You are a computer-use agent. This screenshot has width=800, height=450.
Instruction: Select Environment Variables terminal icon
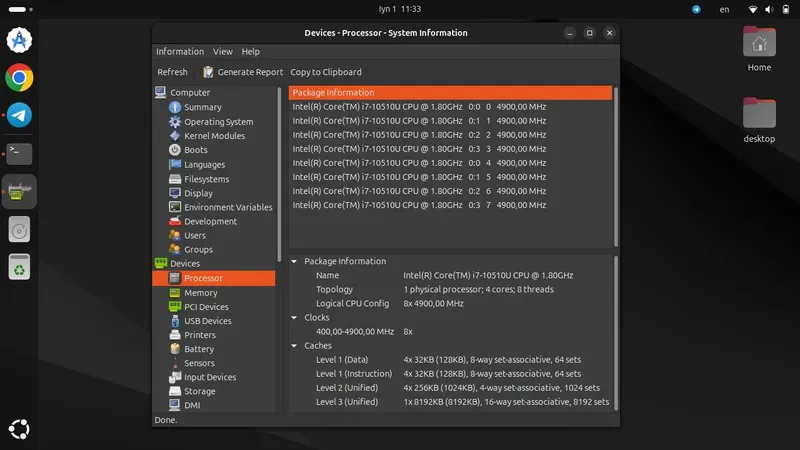(174, 207)
